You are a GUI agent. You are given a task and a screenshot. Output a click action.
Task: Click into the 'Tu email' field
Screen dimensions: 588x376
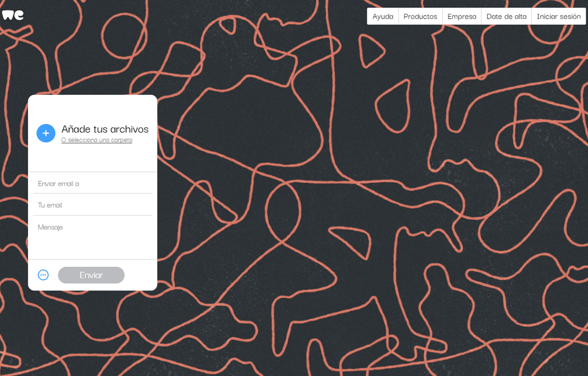click(93, 205)
